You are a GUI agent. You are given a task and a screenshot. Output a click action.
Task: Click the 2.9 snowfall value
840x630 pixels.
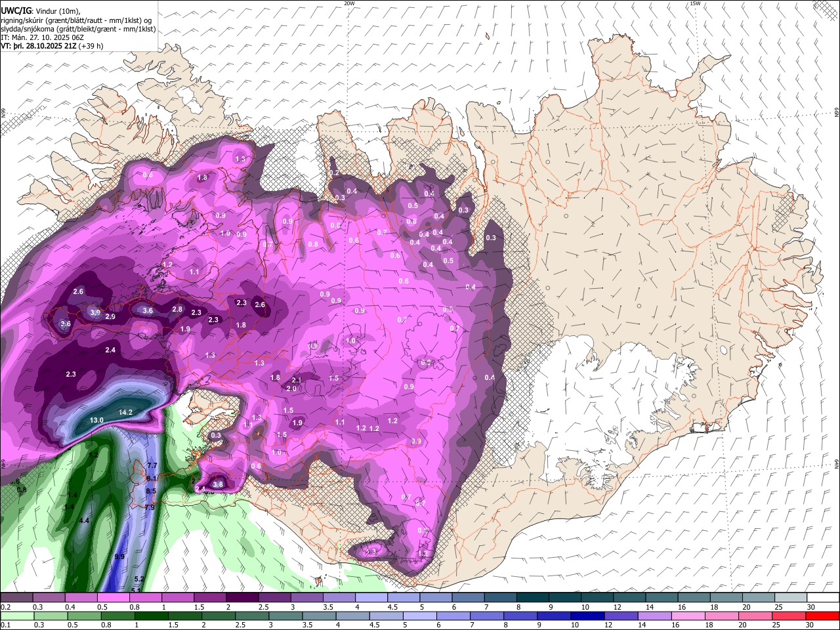point(110,317)
